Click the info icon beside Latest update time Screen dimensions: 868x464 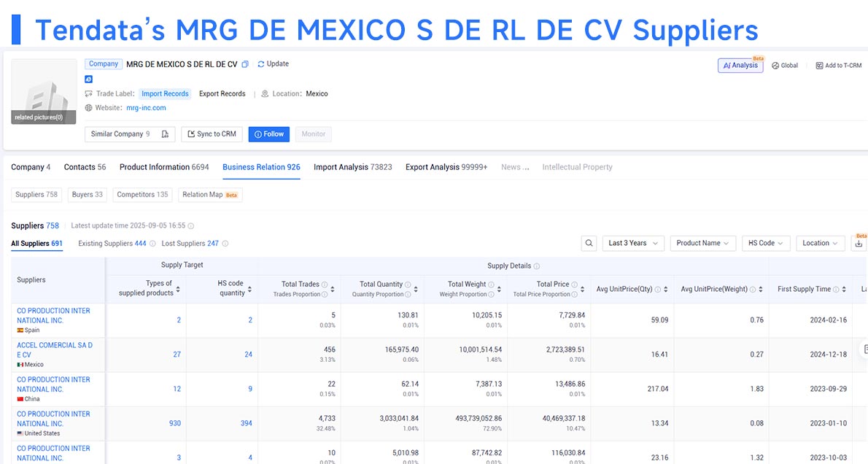click(191, 226)
